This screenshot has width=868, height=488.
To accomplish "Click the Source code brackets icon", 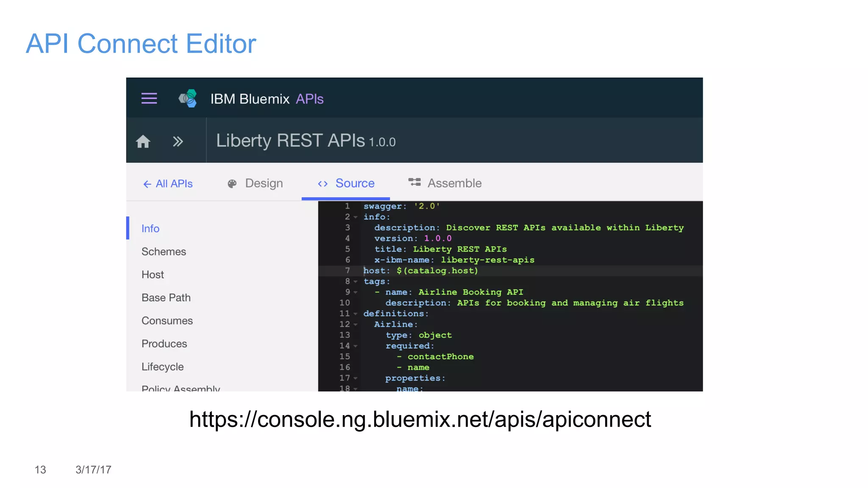I will pos(323,184).
